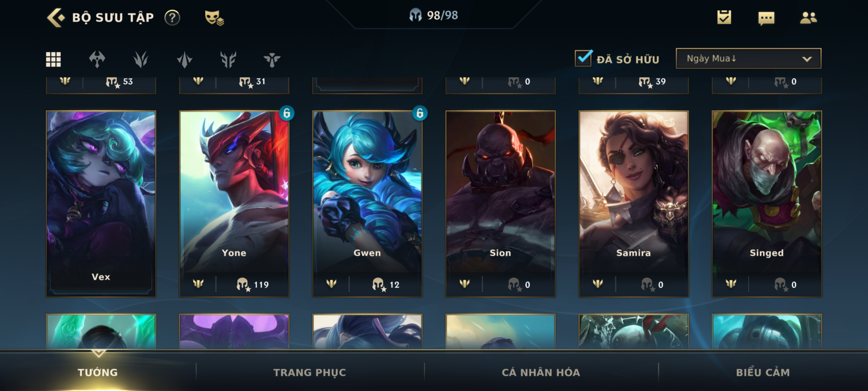Select the first role filter icon after the grid

pos(97,59)
